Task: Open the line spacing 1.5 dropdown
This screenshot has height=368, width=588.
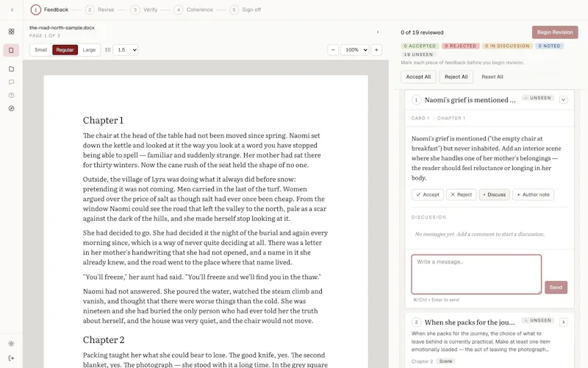Action: 126,49
